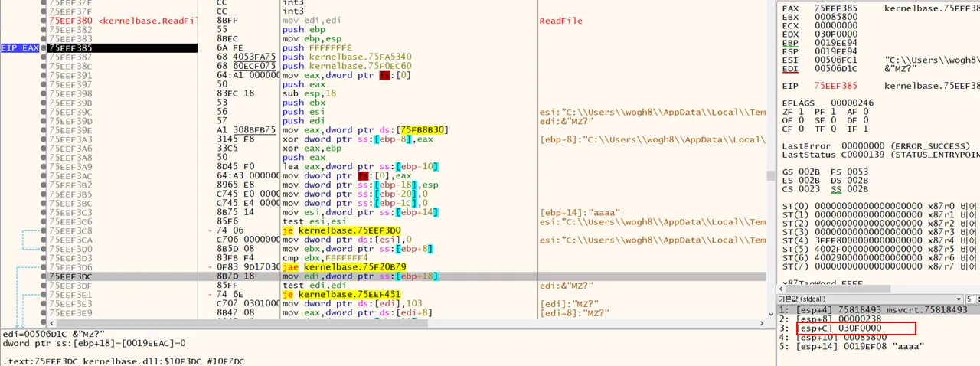Screen dimensions: 980x366
Task: Click the ReadFile comment in disassembly
Action: coord(560,21)
